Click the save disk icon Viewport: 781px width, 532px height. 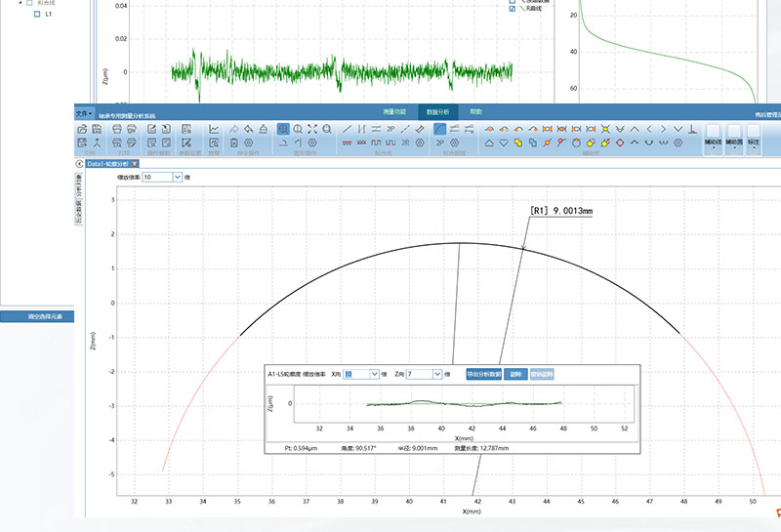coord(97,129)
